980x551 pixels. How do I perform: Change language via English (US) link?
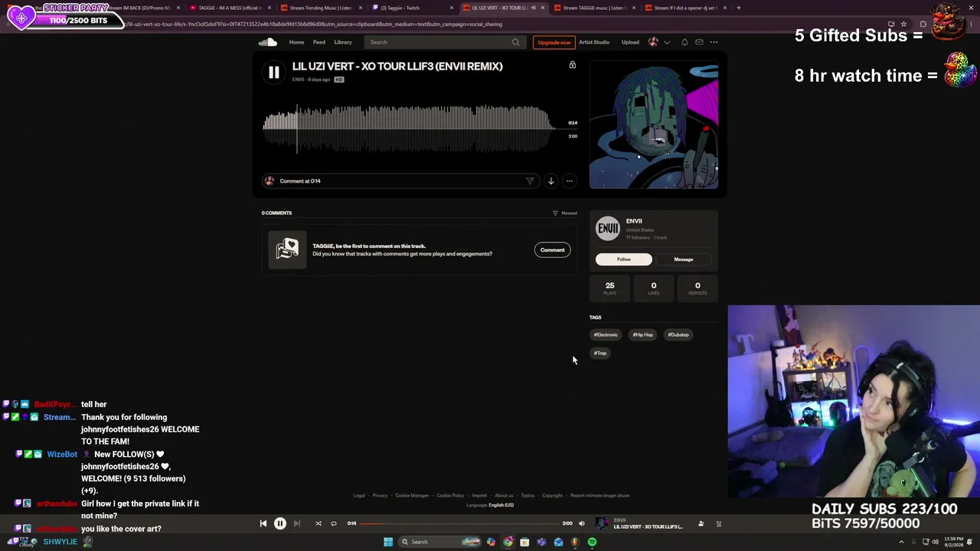point(501,505)
